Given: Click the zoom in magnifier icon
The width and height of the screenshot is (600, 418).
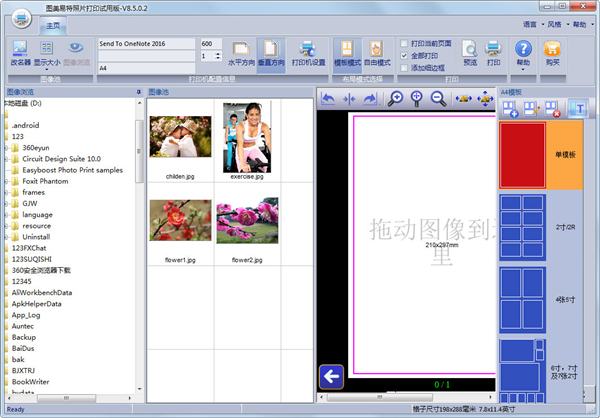Looking at the screenshot, I should [396, 98].
